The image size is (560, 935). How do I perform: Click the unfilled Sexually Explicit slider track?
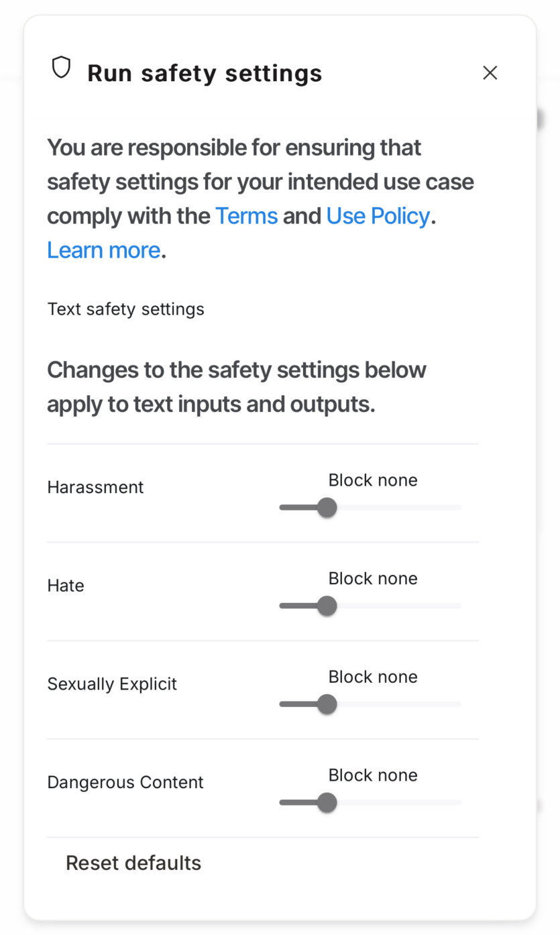pos(399,704)
